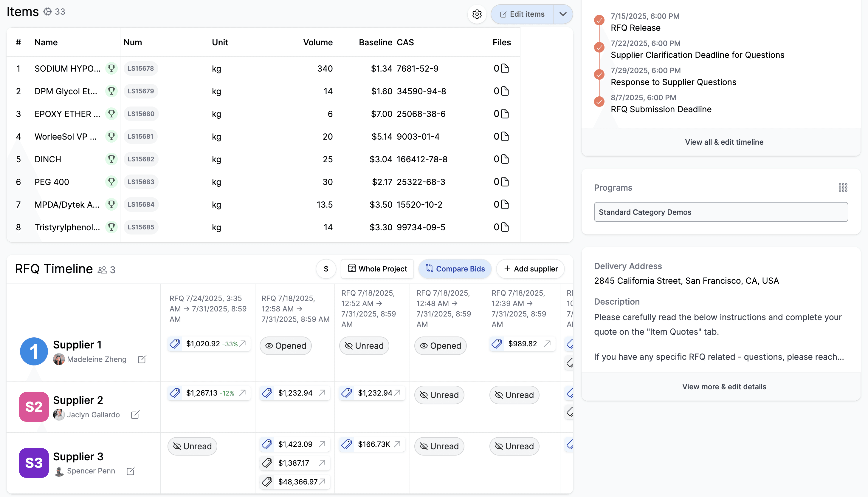This screenshot has height=497, width=868.
Task: Sort by the Baseline column header
Action: (375, 42)
